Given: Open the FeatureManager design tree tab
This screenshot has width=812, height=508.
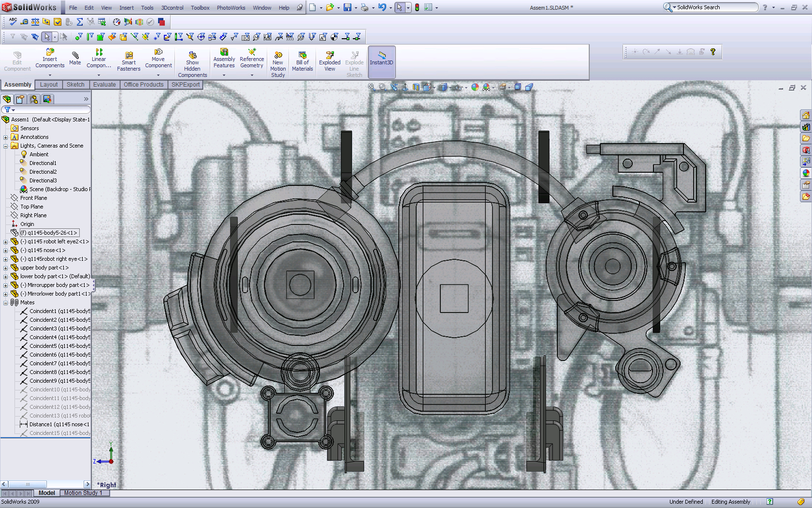Looking at the screenshot, I should click(x=7, y=99).
